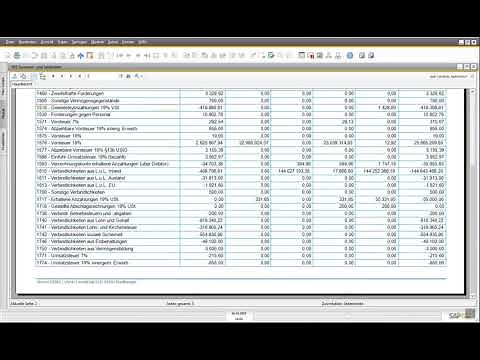
Task: Open the Springen menu
Action: [79, 42]
